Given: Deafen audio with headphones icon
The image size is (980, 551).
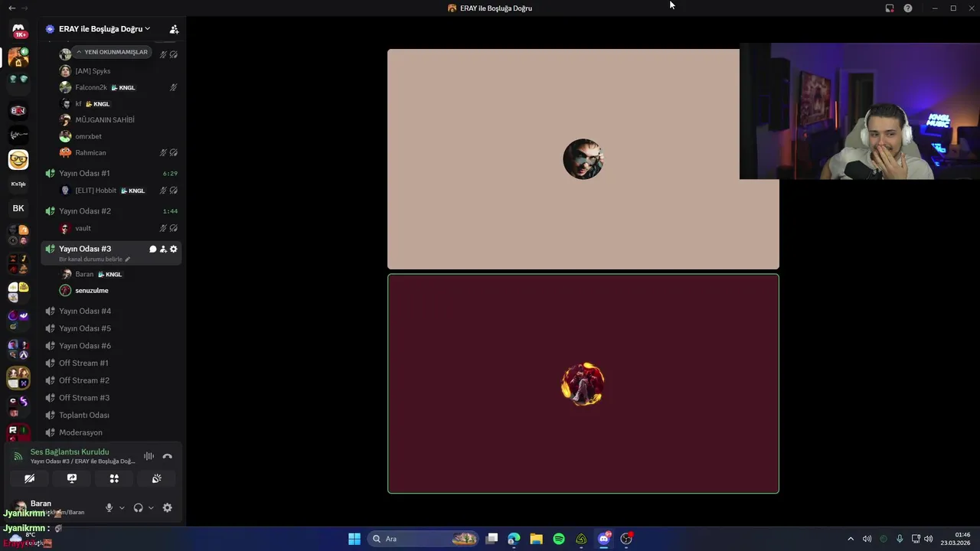Looking at the screenshot, I should (x=138, y=507).
